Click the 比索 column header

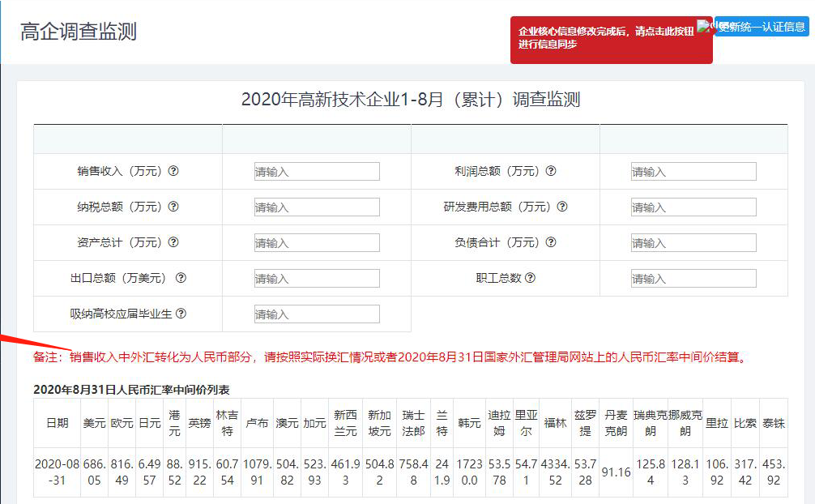[745, 423]
